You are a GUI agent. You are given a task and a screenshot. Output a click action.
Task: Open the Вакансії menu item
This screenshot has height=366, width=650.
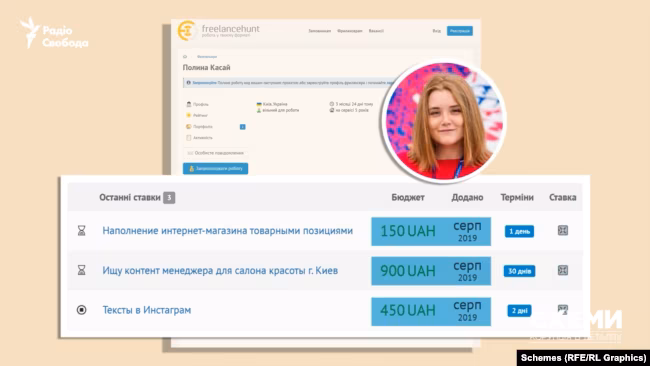click(x=376, y=31)
